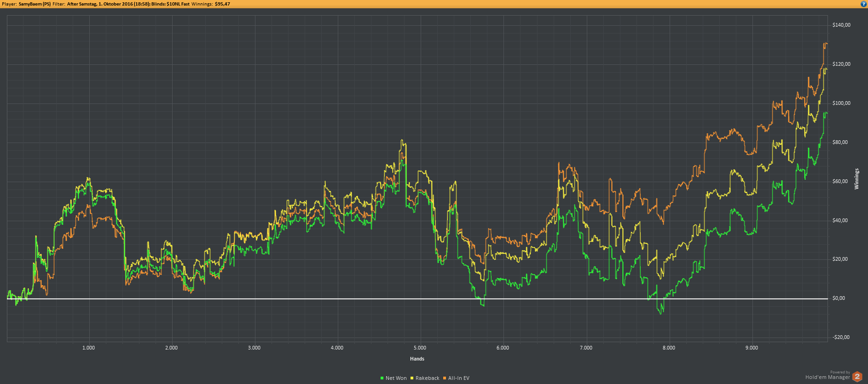
Task: Click the "Hands" x-axis title
Action: (x=417, y=359)
